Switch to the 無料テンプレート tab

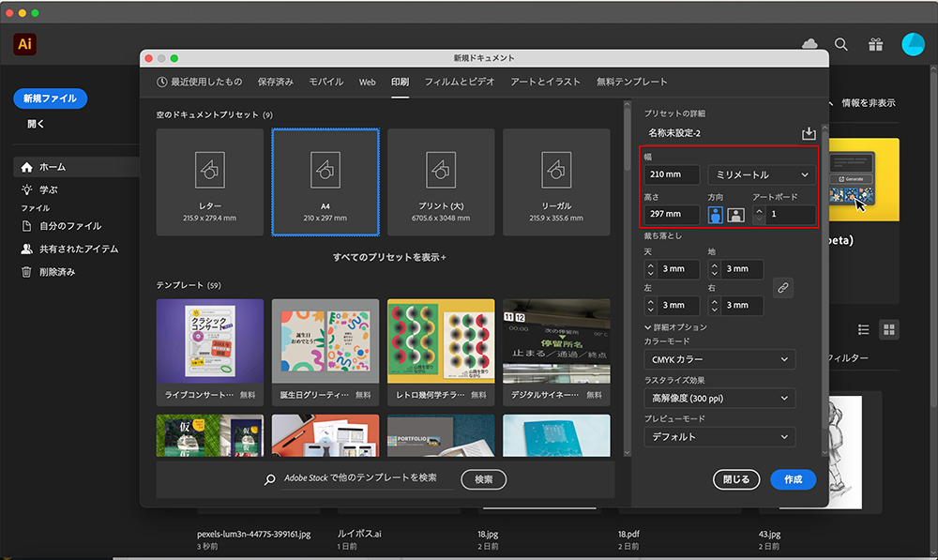coord(631,82)
